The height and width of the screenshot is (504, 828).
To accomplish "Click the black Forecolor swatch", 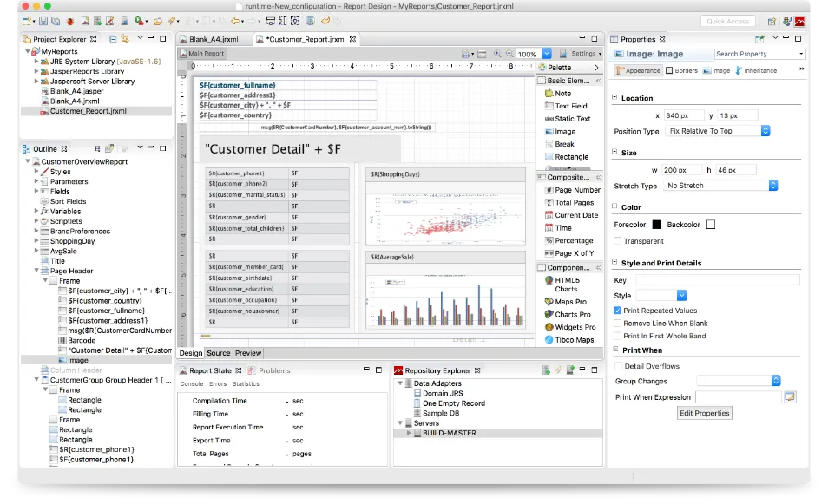I will pyautogui.click(x=656, y=225).
